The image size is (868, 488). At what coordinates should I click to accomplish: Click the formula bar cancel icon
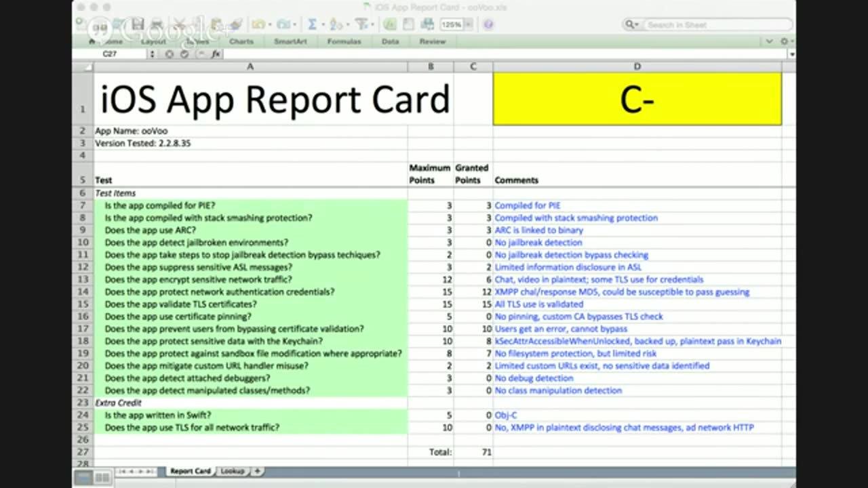(169, 54)
